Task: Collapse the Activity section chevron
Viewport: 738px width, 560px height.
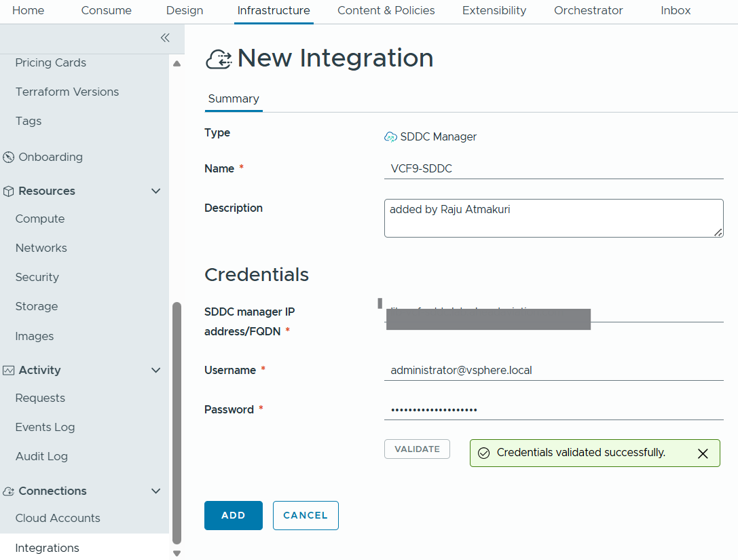Action: click(155, 371)
